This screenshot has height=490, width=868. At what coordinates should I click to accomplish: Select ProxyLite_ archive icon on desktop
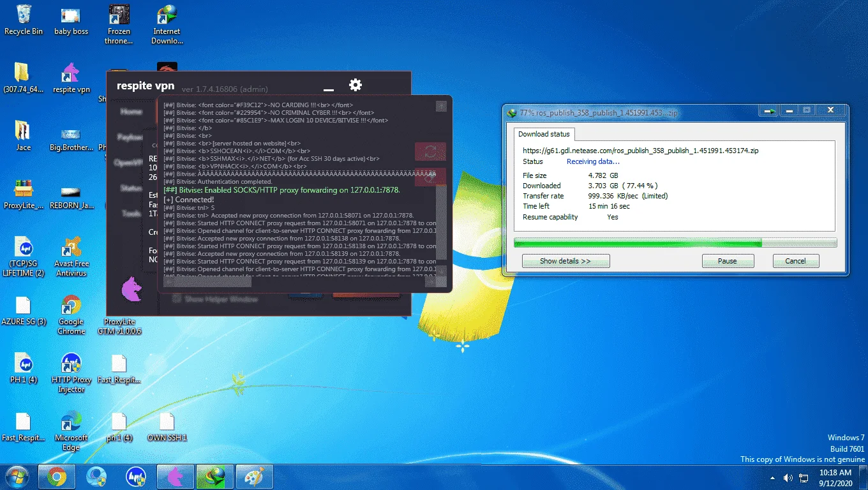[x=23, y=194]
